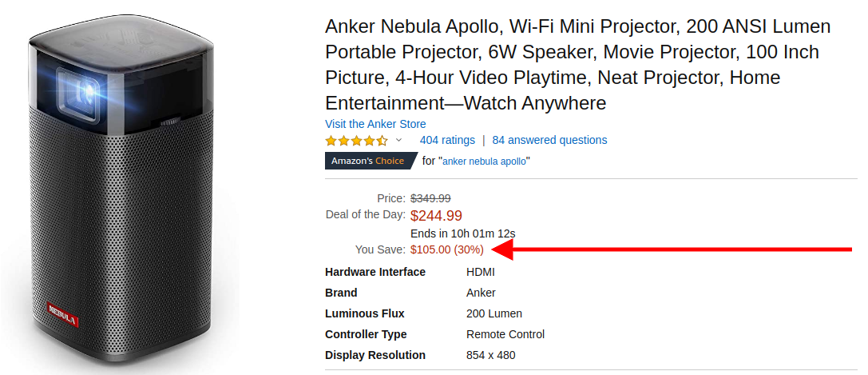Click the star rating icons
The width and height of the screenshot is (868, 375).
pos(356,141)
